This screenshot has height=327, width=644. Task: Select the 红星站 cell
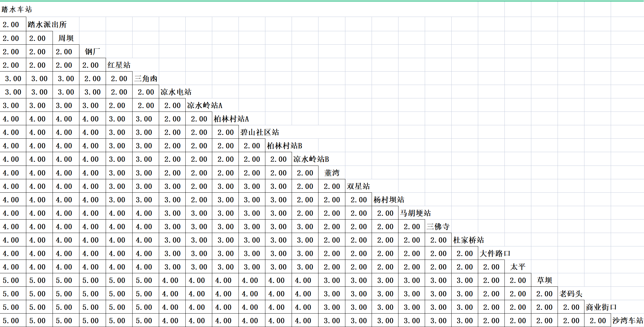point(119,65)
